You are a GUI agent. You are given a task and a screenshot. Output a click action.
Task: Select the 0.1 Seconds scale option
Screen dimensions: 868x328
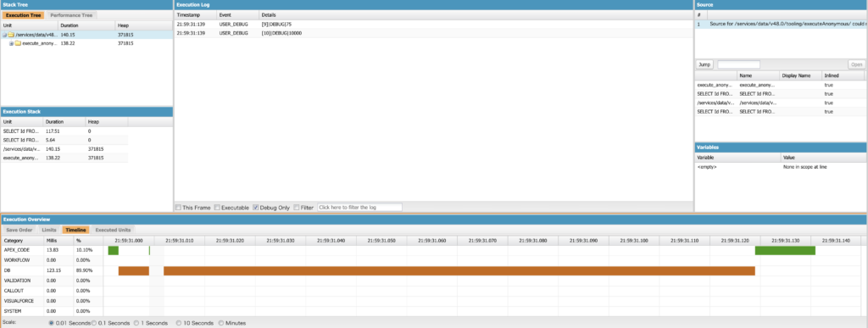tap(94, 323)
